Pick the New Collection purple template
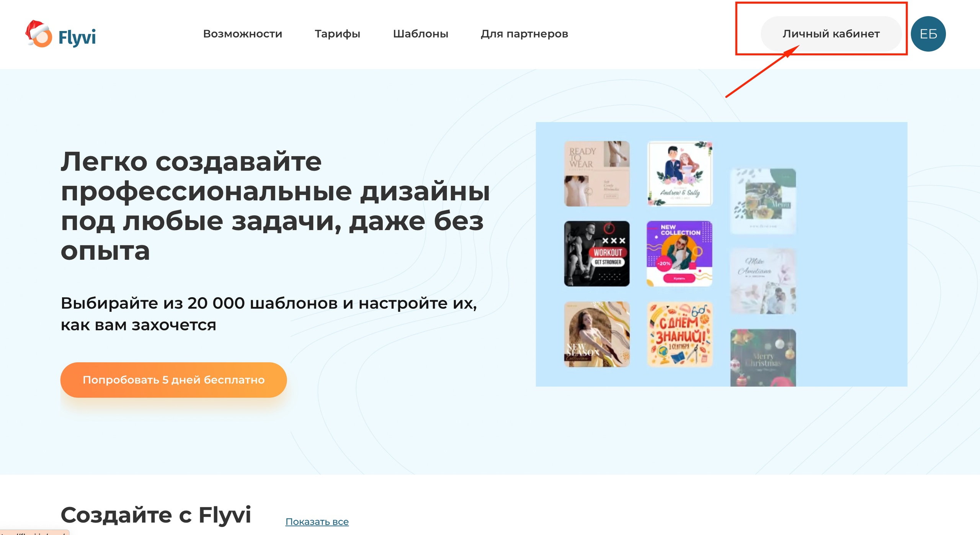 point(679,254)
